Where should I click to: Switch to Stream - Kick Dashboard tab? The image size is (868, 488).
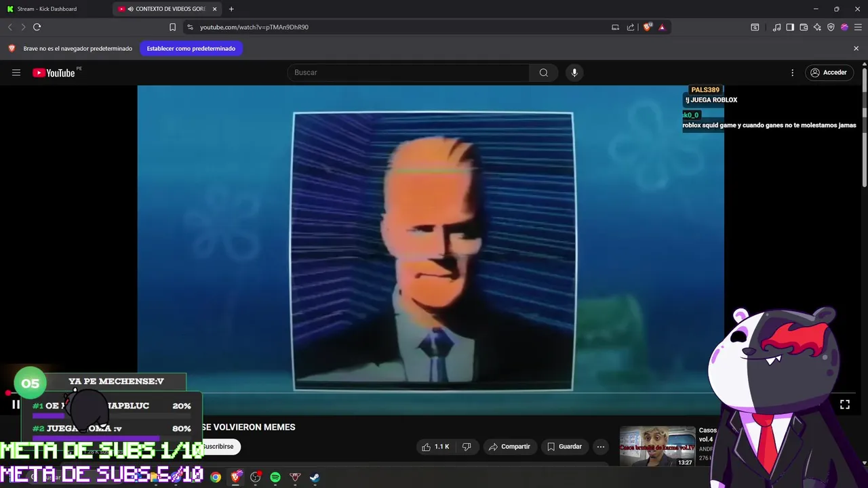click(54, 9)
